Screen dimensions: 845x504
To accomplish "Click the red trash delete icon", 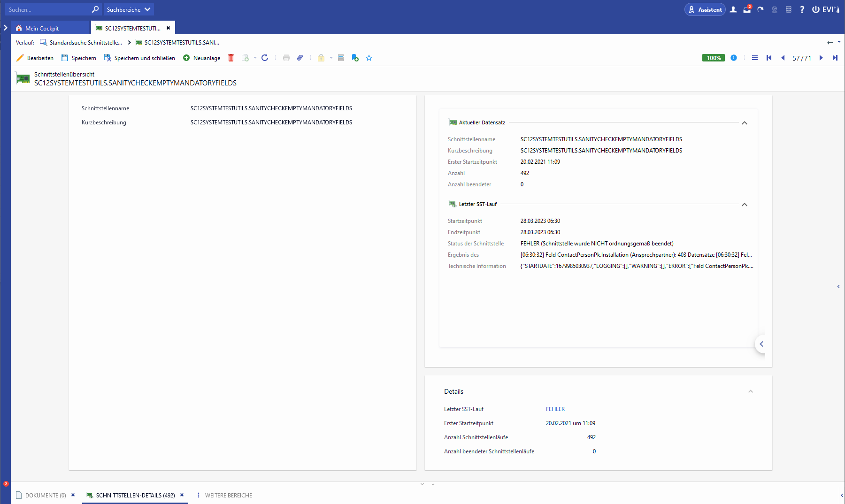I will coord(231,58).
